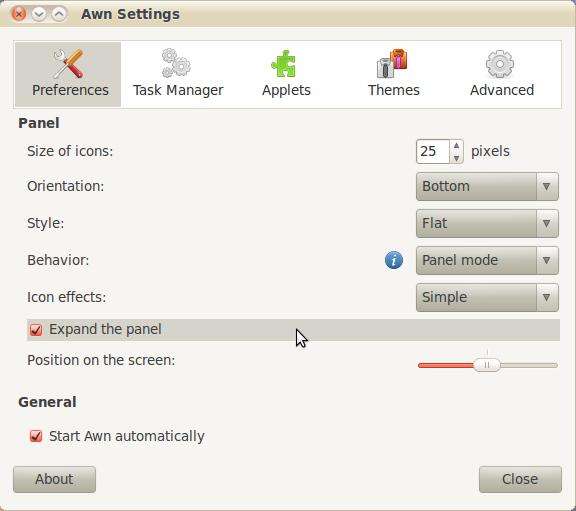Open the Preferences wrench-and-screwdriver icon
Image resolution: width=576 pixels, height=511 pixels.
coord(68,64)
